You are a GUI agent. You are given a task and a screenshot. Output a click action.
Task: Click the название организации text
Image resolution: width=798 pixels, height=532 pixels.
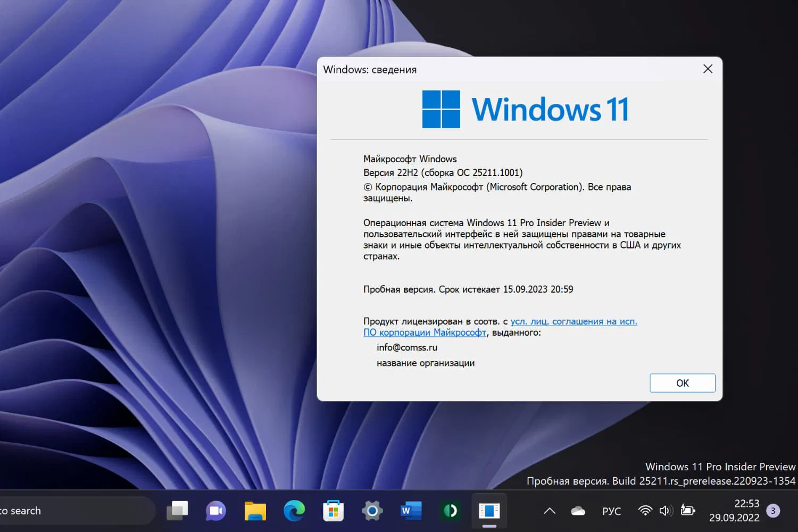pos(426,363)
